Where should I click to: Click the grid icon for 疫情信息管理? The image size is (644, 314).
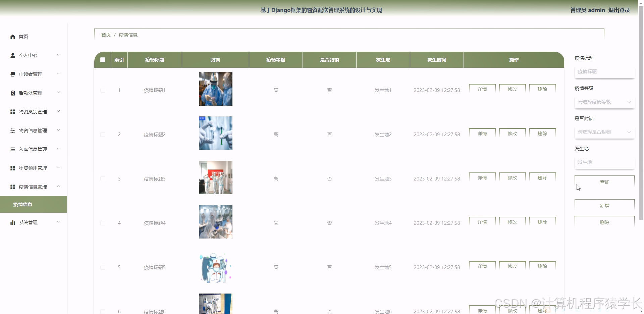[13, 187]
